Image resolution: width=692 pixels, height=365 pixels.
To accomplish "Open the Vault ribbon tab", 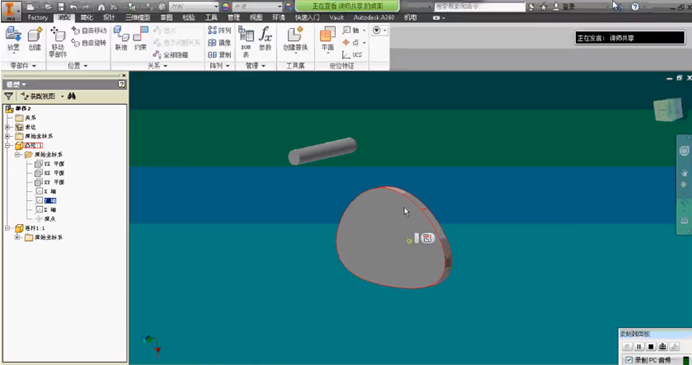I will [x=336, y=18].
